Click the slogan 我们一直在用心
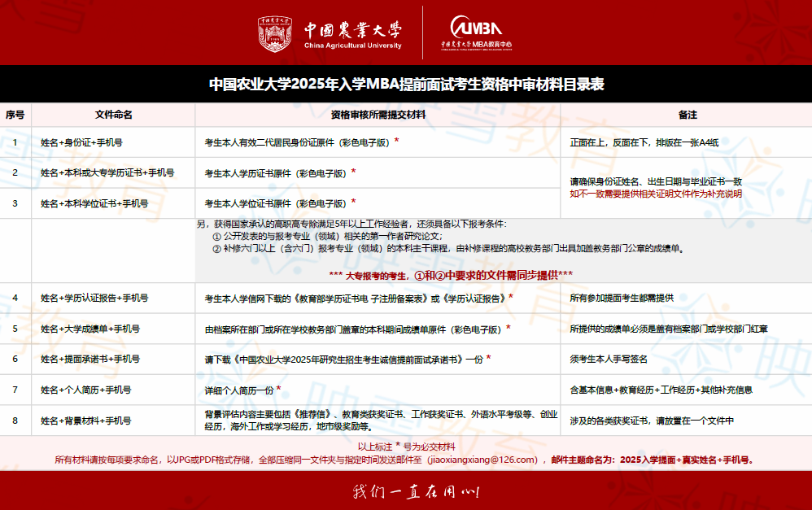This screenshot has height=510, width=812. (417, 490)
